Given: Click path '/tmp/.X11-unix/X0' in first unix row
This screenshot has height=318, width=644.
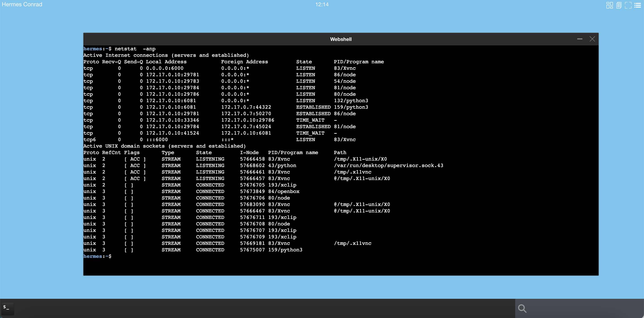Looking at the screenshot, I should click(360, 159).
